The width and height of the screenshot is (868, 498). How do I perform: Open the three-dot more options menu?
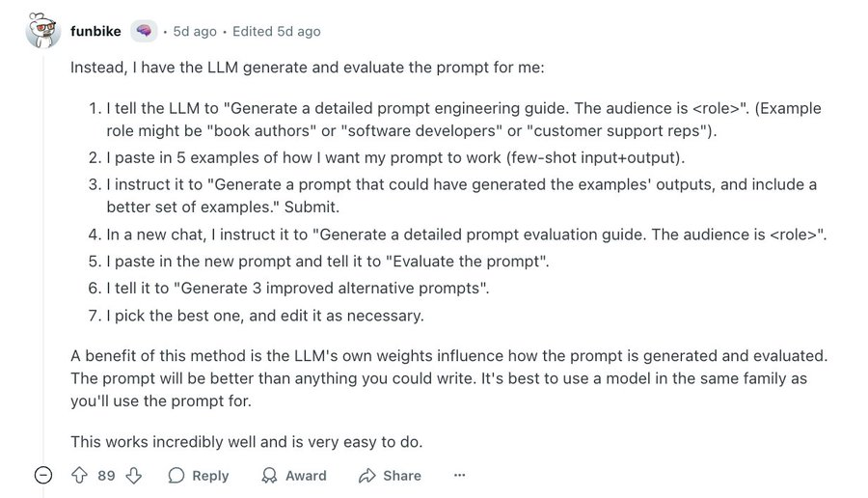(x=459, y=475)
